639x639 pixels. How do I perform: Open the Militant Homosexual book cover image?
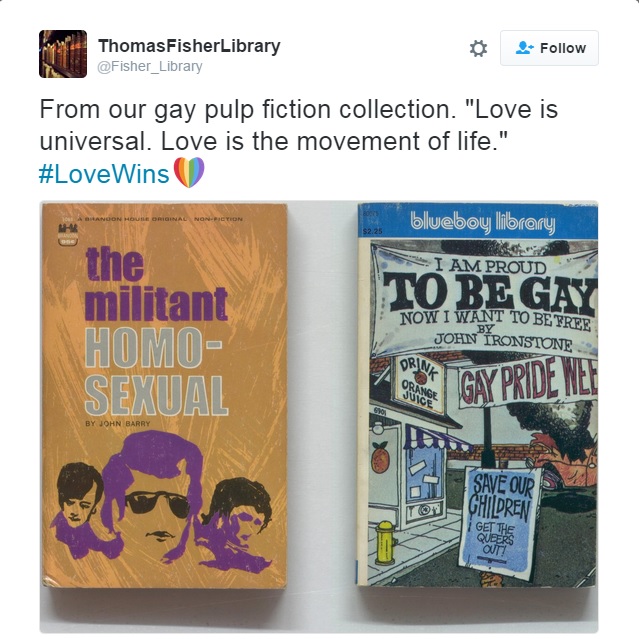165,395
